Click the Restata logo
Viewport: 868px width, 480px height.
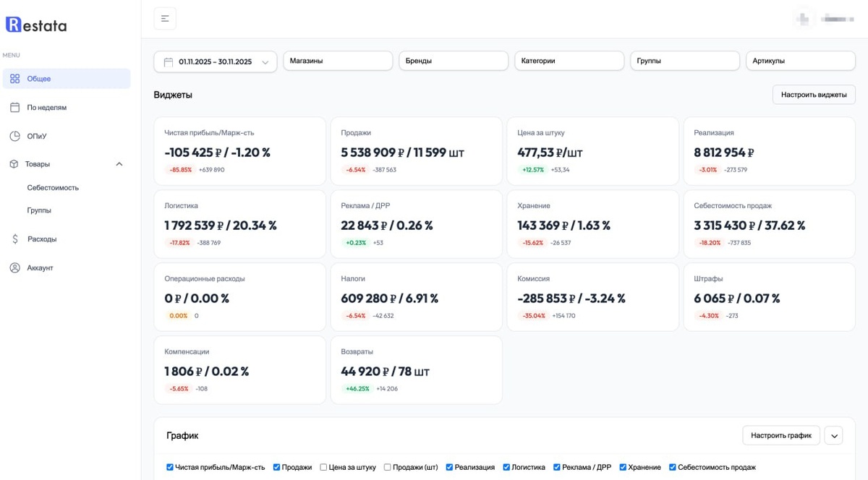(x=36, y=25)
